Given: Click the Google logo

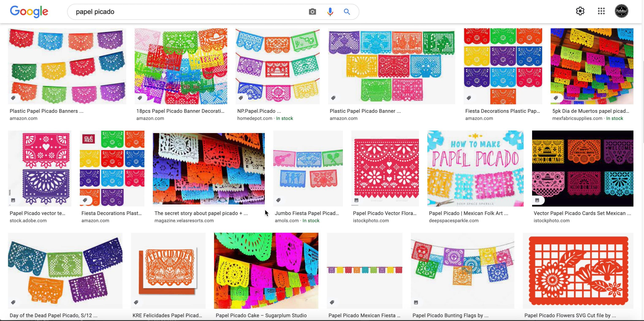Looking at the screenshot, I should [29, 11].
